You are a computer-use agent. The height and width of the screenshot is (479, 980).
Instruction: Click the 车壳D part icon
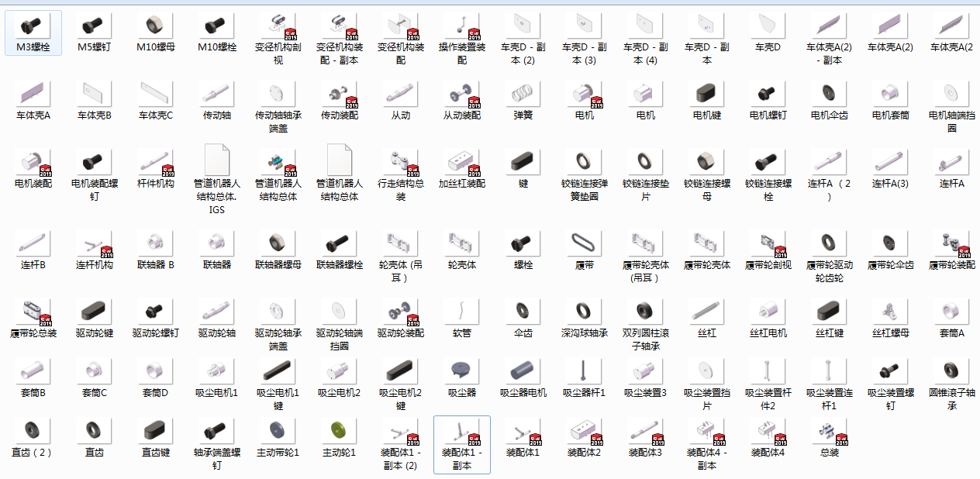(768, 26)
